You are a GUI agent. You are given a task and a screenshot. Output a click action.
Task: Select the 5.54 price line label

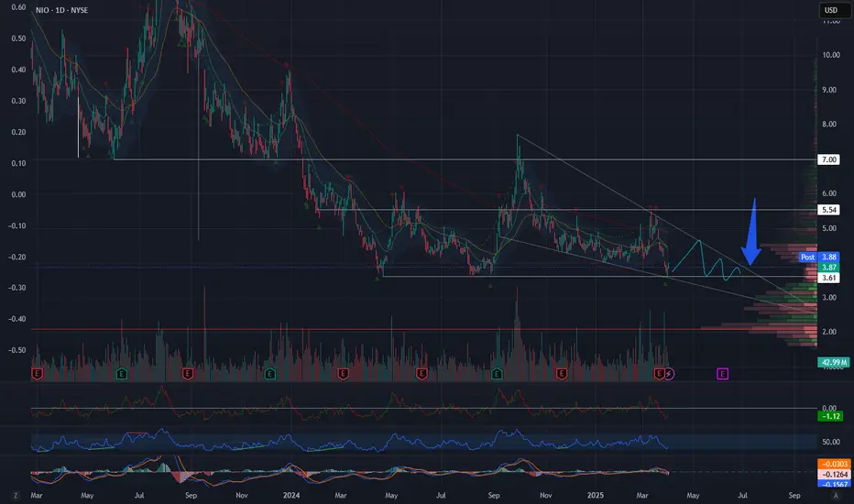[x=829, y=210]
